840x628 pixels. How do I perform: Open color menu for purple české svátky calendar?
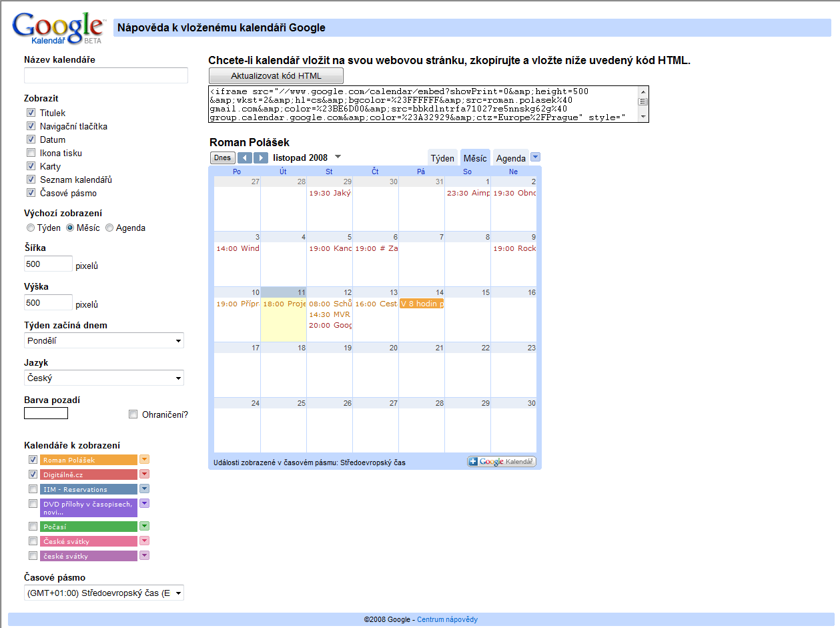[144, 556]
